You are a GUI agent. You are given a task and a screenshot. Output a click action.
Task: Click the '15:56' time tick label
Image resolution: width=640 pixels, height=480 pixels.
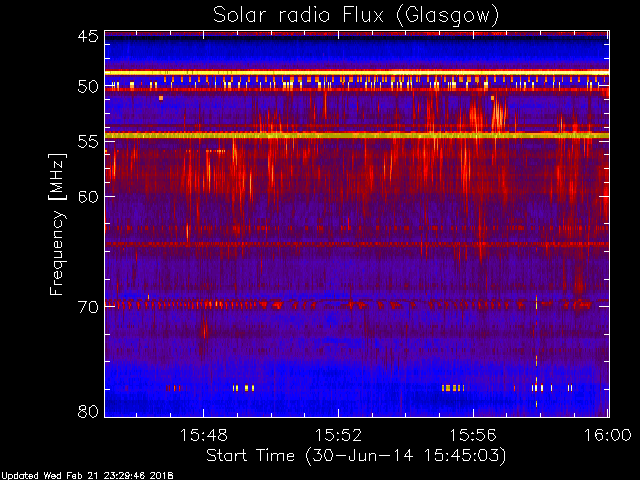[473, 435]
